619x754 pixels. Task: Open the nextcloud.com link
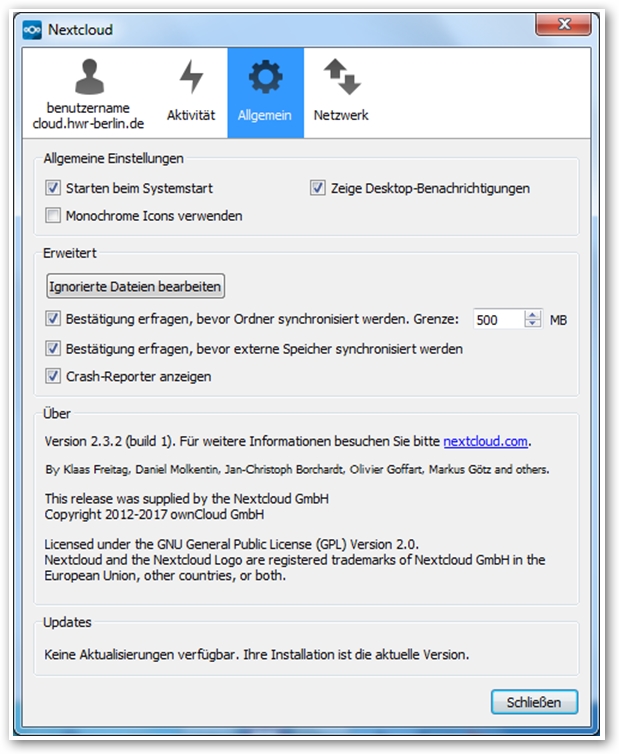(485, 441)
